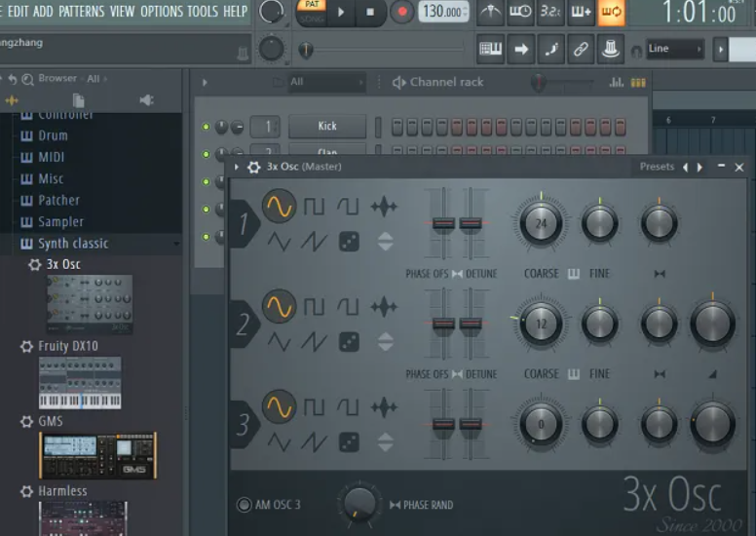Collapse the Synth classic folder

point(73,244)
